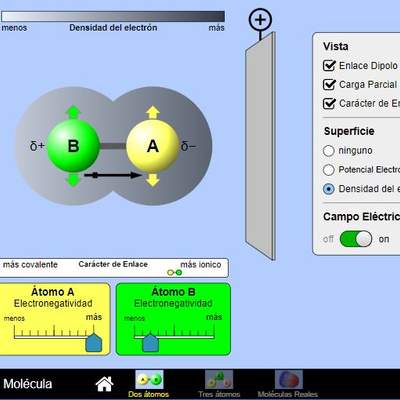Turn off the Campo Eléctrico switch

click(356, 239)
